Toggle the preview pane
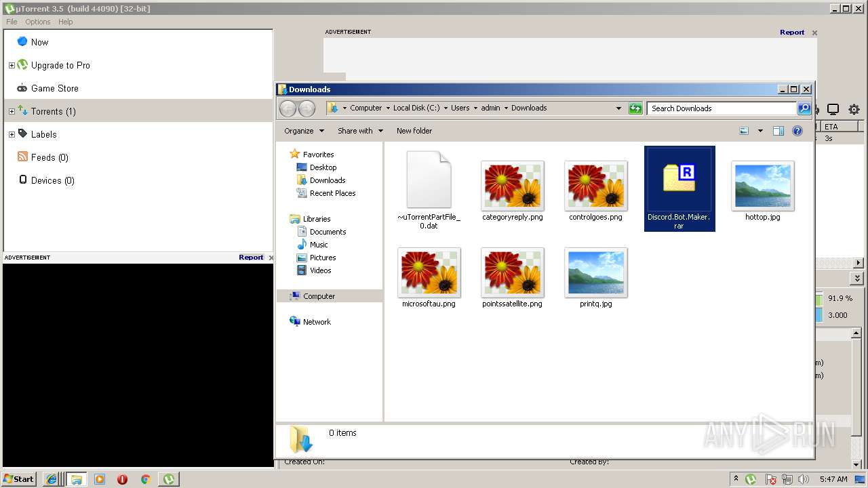This screenshot has height=488, width=868. click(x=778, y=131)
